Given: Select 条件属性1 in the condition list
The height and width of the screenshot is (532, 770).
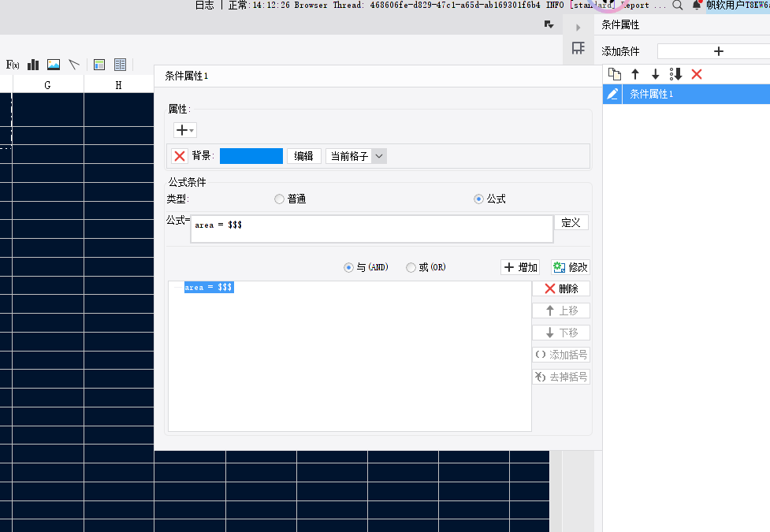Looking at the screenshot, I should click(652, 94).
